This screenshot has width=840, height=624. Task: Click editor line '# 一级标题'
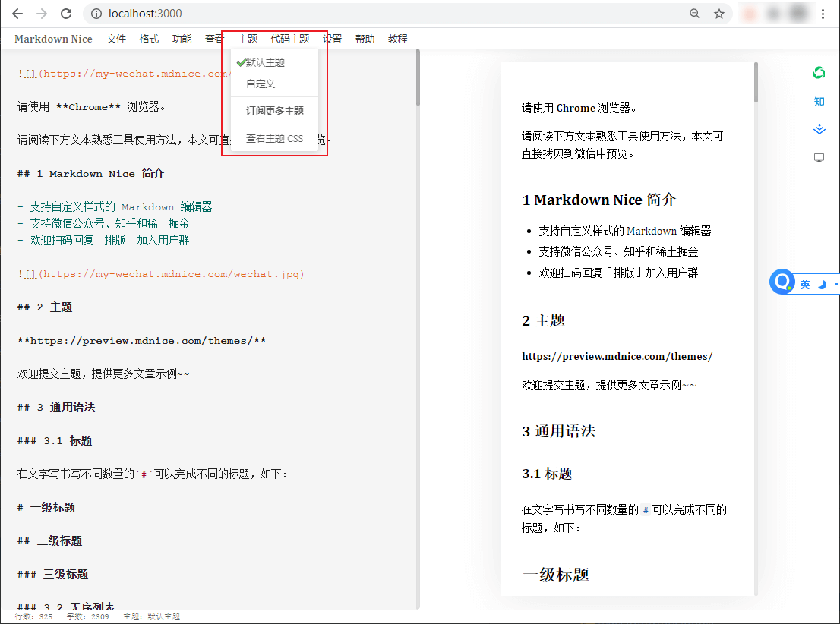coord(46,508)
